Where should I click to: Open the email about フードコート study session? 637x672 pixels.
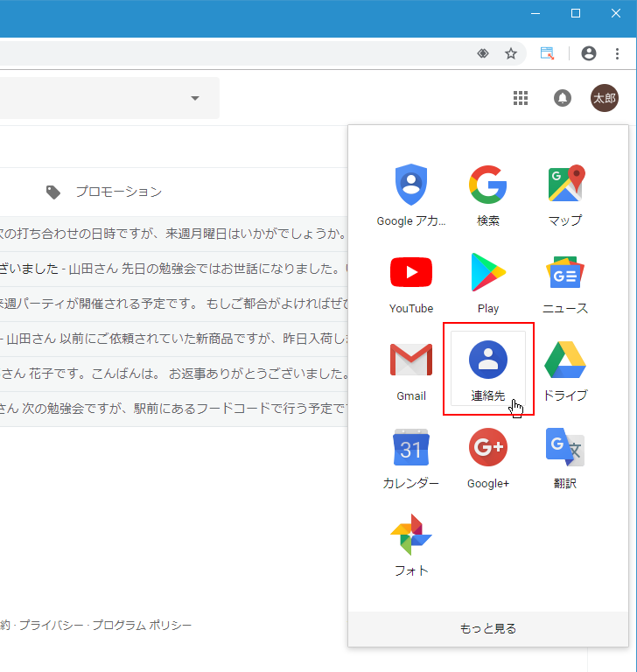[x=173, y=409]
